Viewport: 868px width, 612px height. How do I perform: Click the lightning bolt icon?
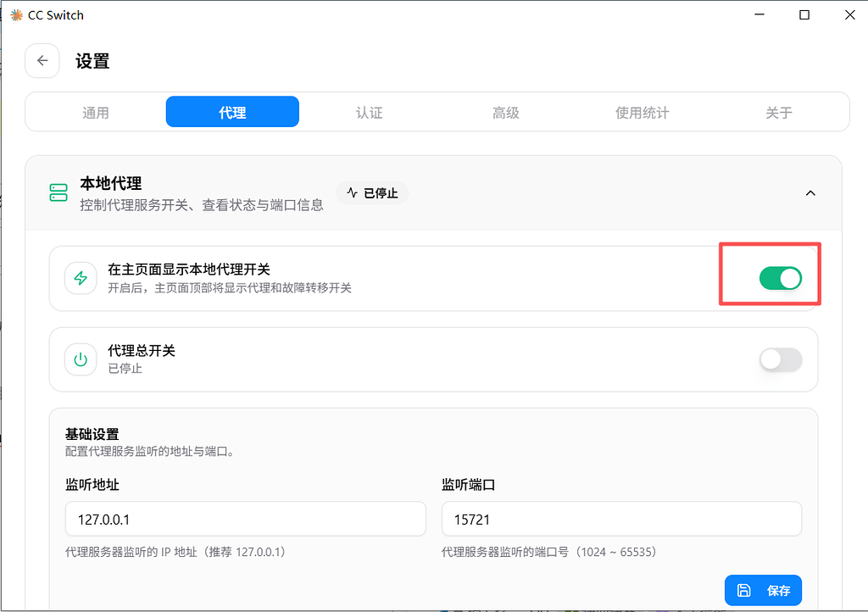coord(81,278)
